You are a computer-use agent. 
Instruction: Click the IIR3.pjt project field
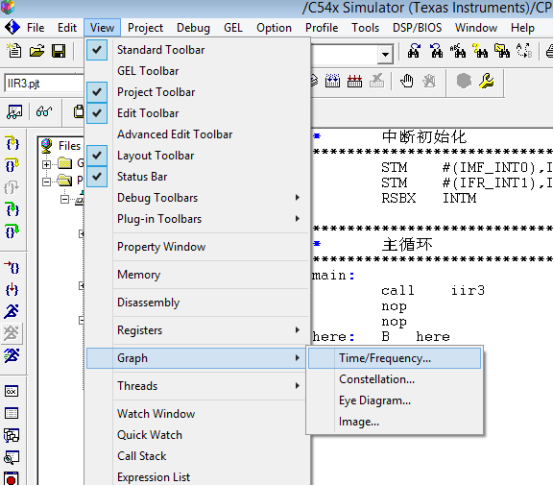(45, 84)
